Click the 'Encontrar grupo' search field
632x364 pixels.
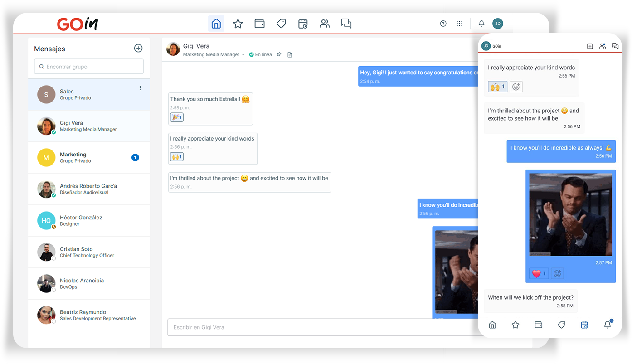89,67
